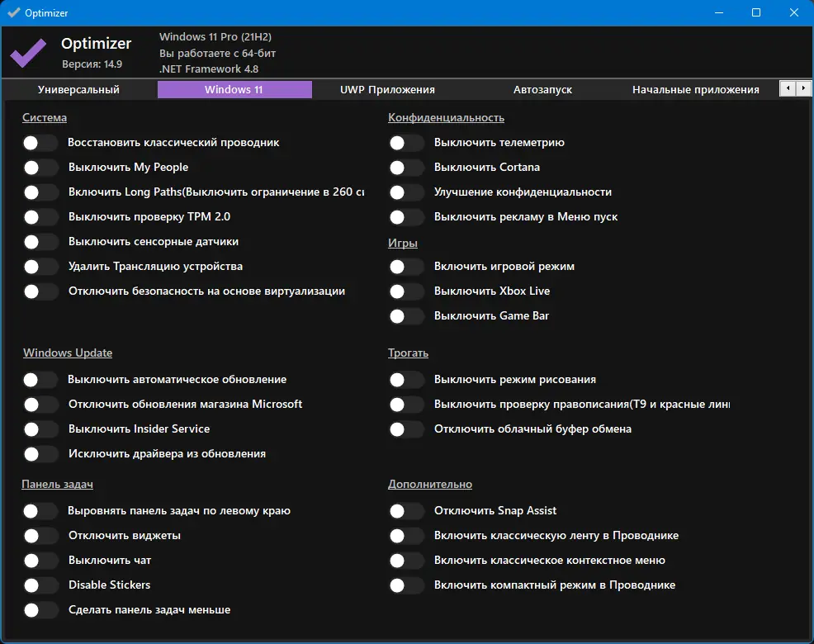Toggle Исключить драйвера из обновления

point(40,454)
